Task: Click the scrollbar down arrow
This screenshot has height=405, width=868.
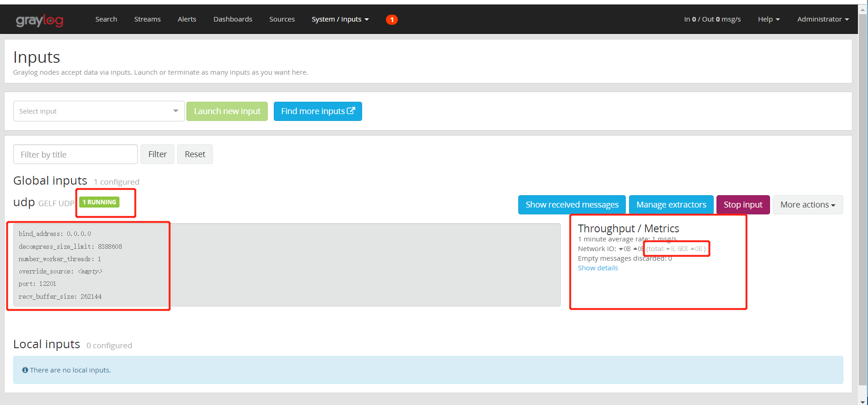Action: (863, 401)
